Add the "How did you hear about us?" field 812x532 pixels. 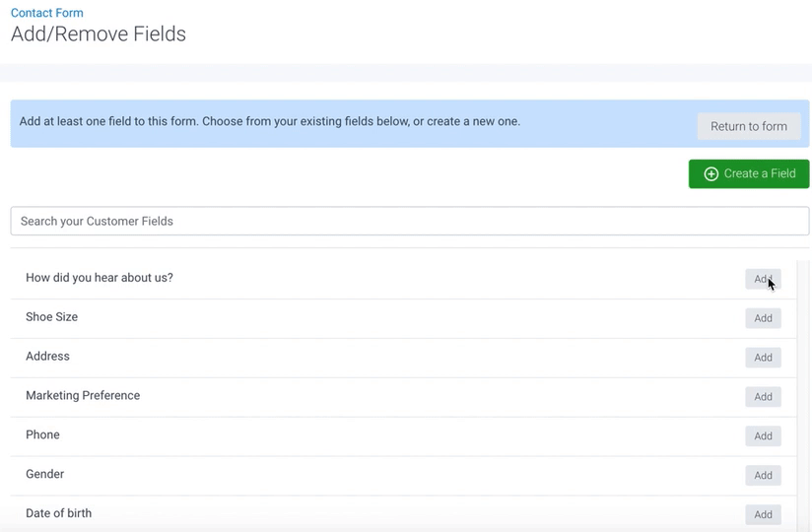coord(763,279)
